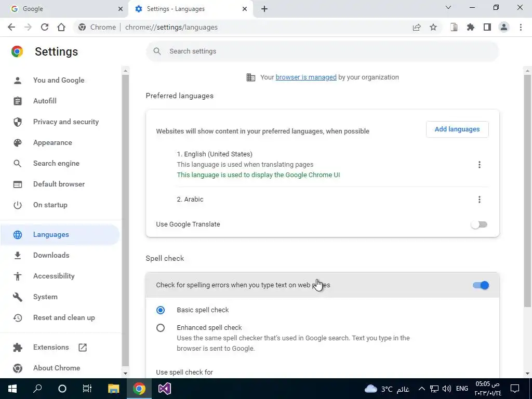This screenshot has height=399, width=532.
Task: Reload the page with the refresh icon
Action: (45, 27)
